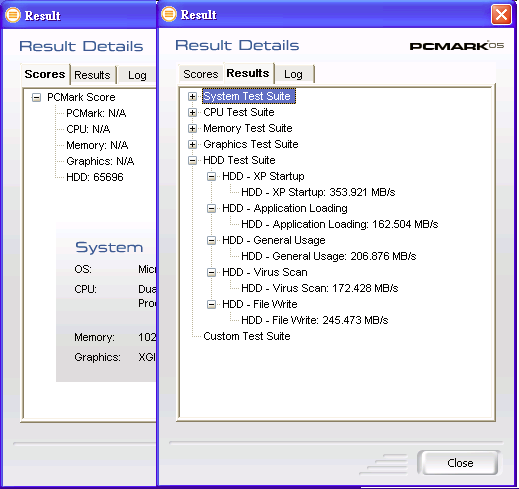Select 'HDD - General Usage' parent row

(274, 240)
